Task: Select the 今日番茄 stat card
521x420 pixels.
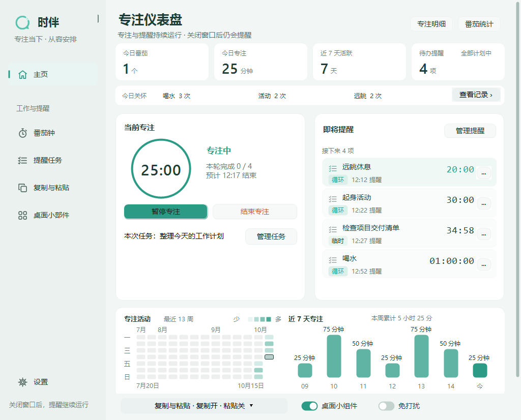Action: click(x=162, y=62)
